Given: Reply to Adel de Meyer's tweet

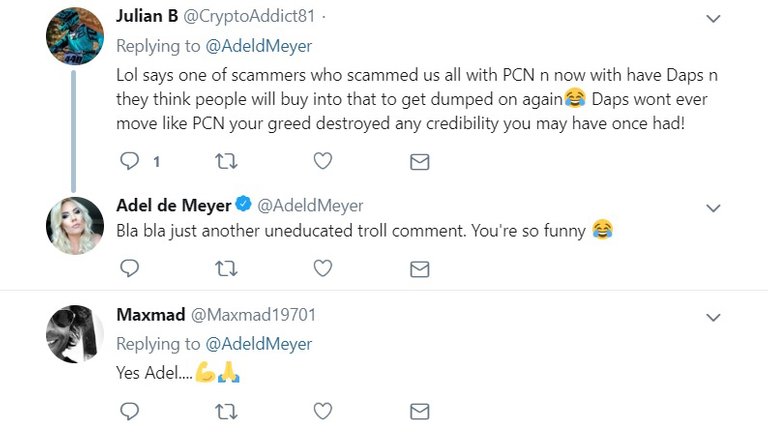Looking at the screenshot, I should pyautogui.click(x=129, y=268).
